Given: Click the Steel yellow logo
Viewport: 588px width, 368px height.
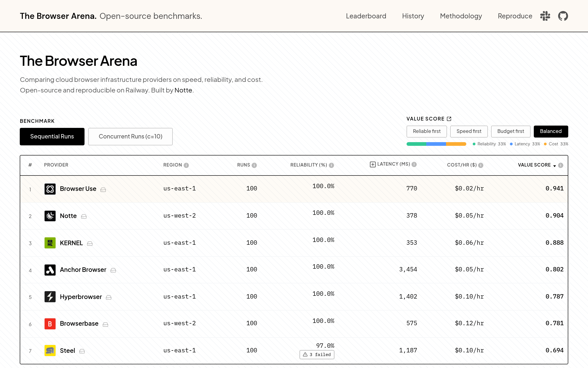Looking at the screenshot, I should point(50,351).
